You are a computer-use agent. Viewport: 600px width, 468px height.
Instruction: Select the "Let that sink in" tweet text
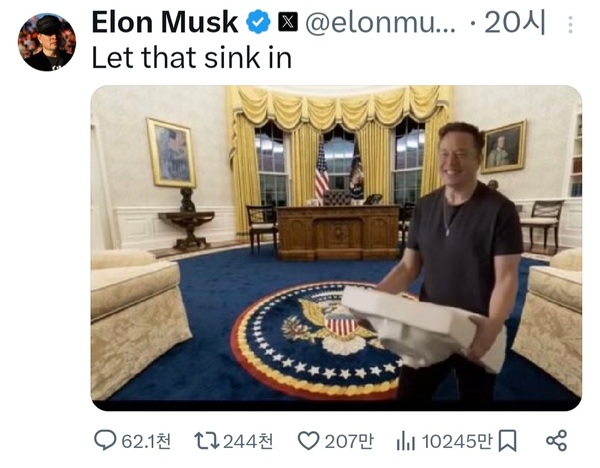pyautogui.click(x=192, y=58)
